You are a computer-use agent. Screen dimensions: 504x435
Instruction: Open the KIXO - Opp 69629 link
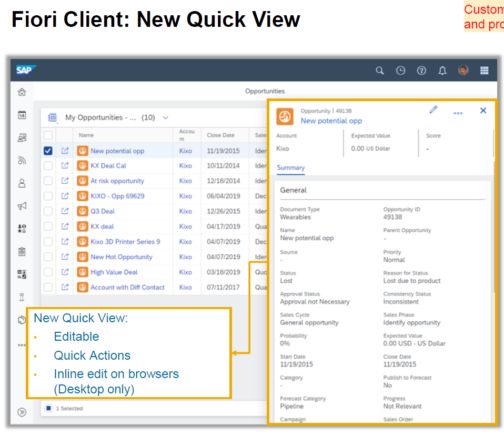[118, 196]
